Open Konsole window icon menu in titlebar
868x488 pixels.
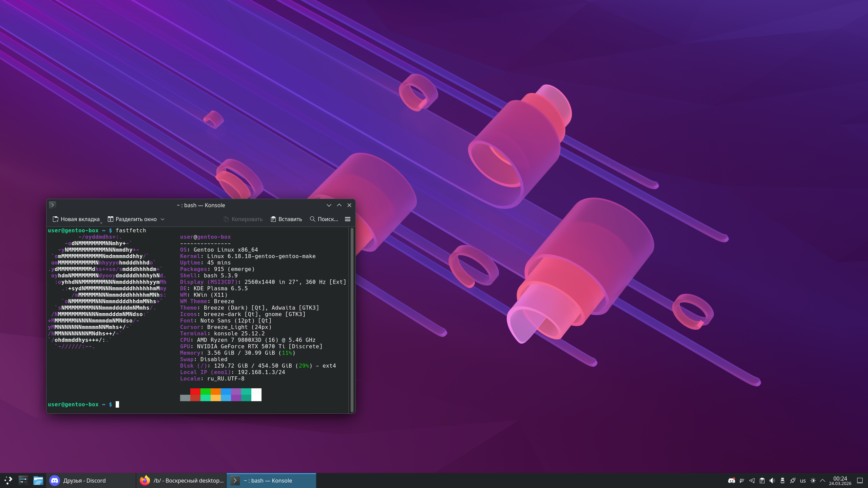(52, 205)
